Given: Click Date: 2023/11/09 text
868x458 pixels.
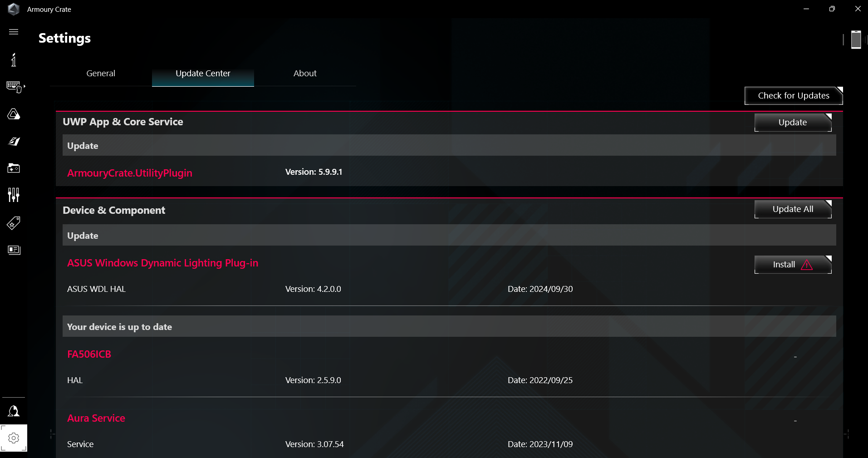Looking at the screenshot, I should point(540,444).
